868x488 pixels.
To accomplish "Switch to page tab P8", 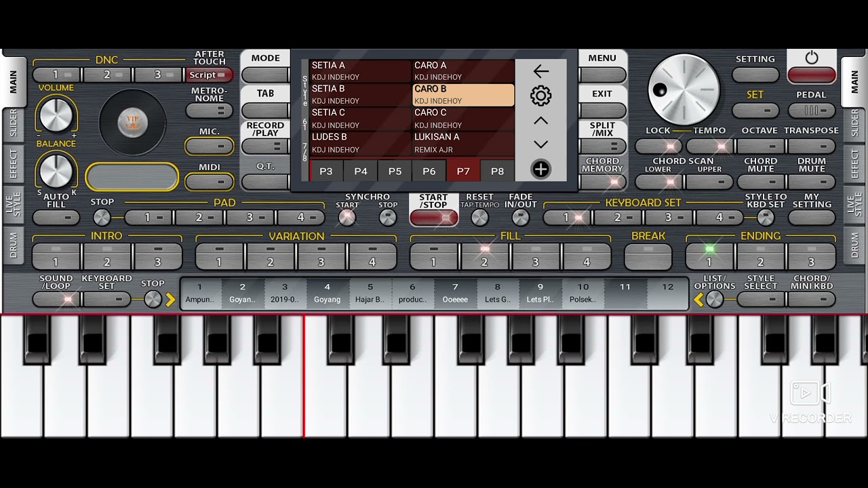I will click(x=498, y=171).
